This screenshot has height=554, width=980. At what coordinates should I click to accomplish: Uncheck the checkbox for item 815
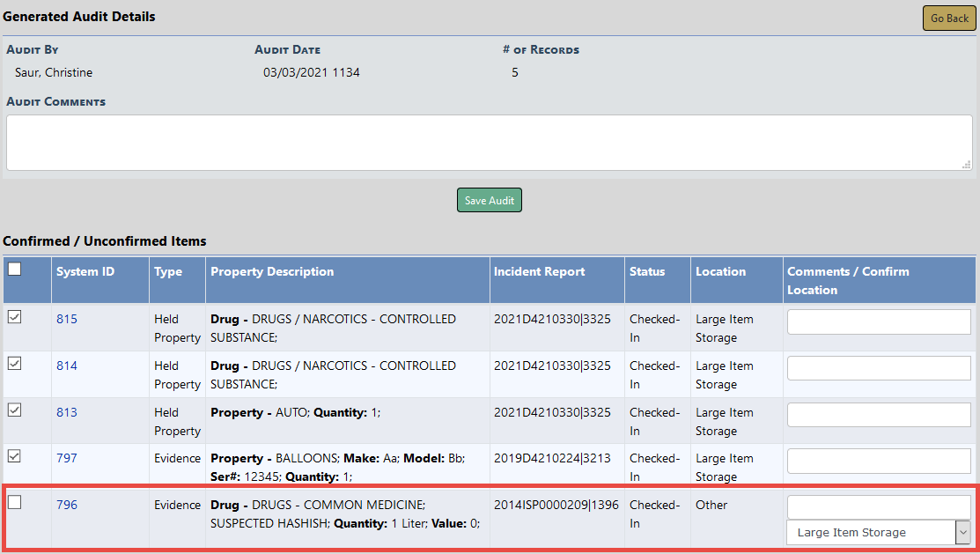(x=14, y=318)
